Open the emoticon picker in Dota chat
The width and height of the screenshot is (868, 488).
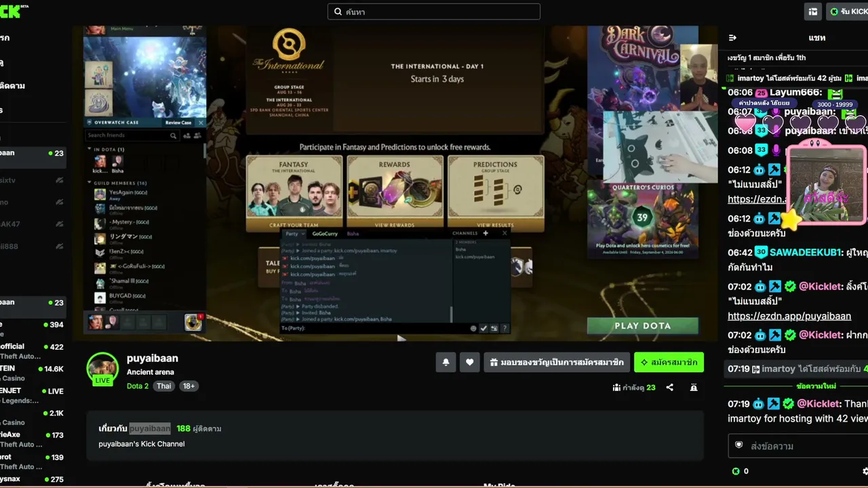[473, 328]
